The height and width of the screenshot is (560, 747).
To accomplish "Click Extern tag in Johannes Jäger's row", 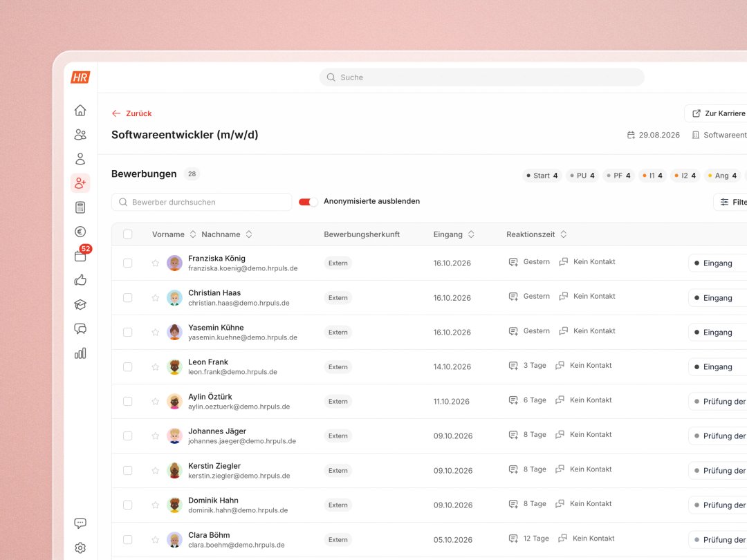I will coord(338,436).
